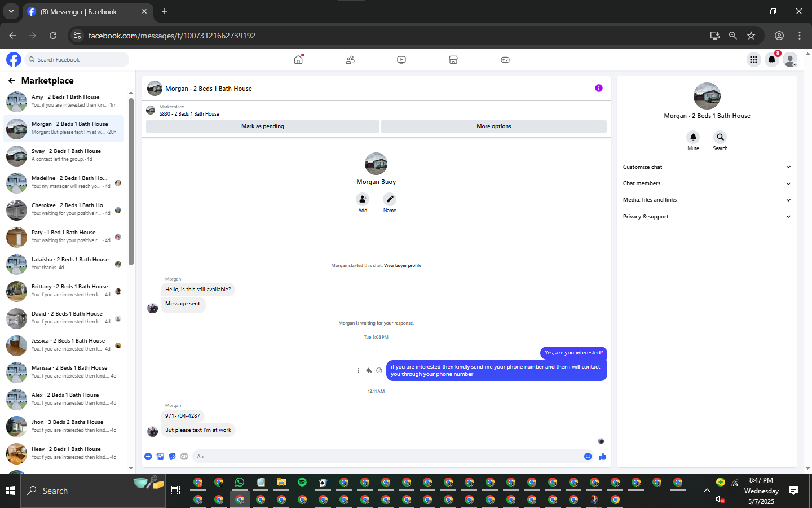
Task: Click phone number 971-704-4287 message
Action: click(183, 416)
